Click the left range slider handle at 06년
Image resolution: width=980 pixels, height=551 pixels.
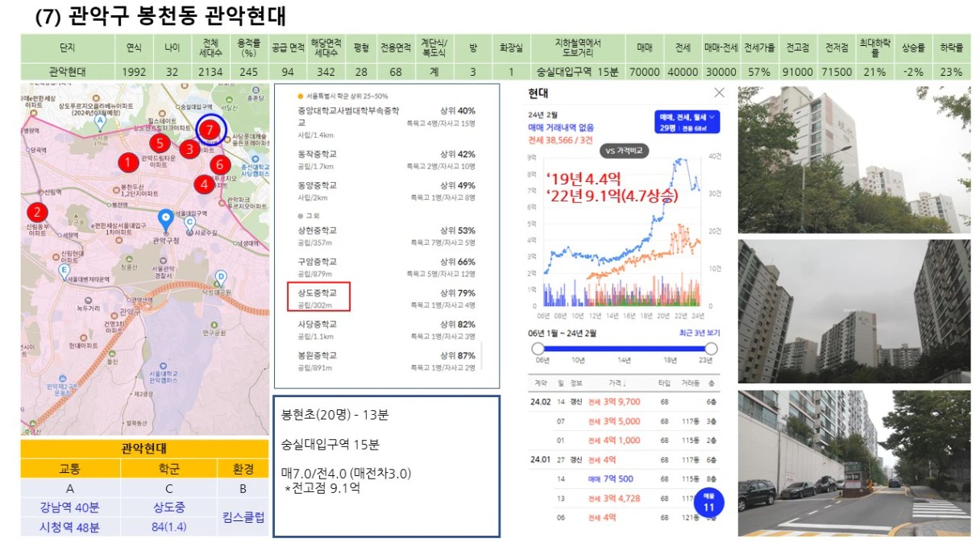(538, 349)
